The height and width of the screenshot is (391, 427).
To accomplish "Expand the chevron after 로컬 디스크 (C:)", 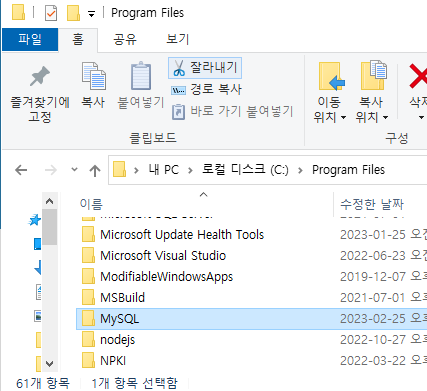I will pos(300,170).
